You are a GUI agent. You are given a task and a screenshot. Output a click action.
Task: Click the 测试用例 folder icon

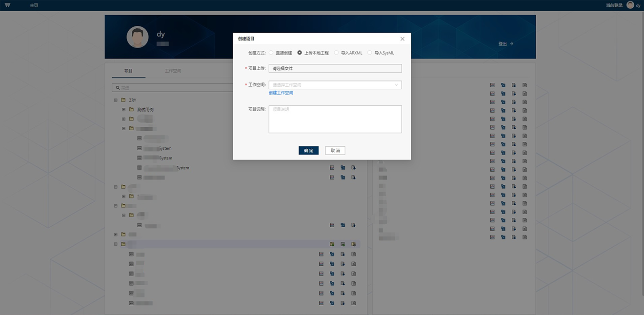tap(131, 110)
